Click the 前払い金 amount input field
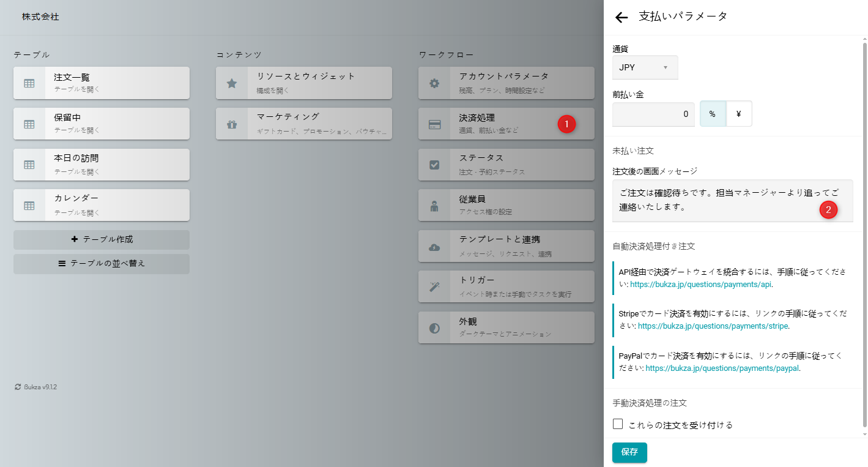 pos(653,114)
